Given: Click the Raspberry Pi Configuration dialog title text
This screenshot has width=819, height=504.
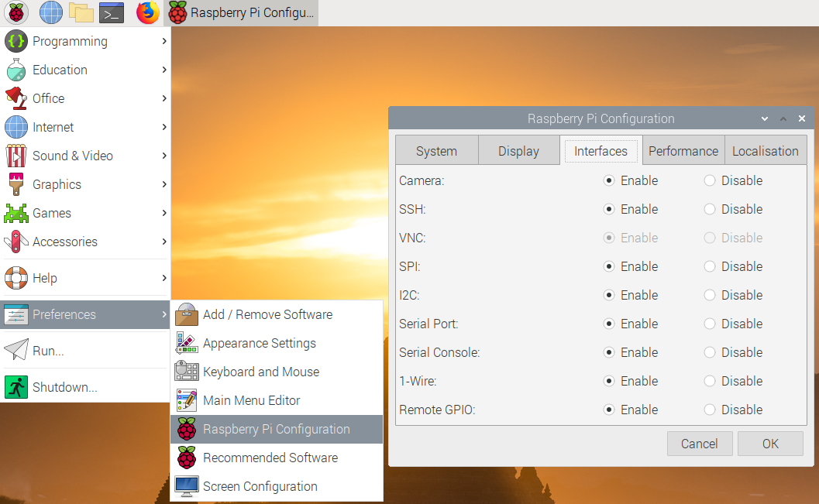Looking at the screenshot, I should pos(600,118).
